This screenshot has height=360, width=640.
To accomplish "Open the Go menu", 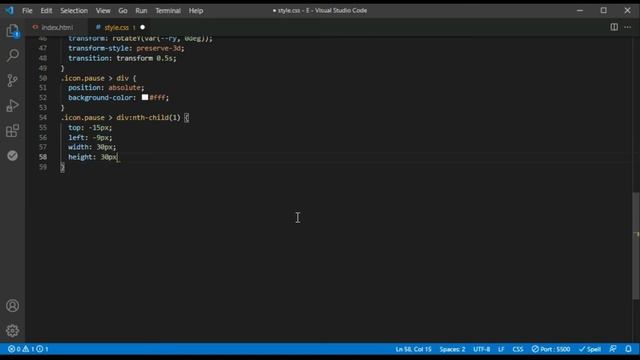I will (x=122, y=11).
